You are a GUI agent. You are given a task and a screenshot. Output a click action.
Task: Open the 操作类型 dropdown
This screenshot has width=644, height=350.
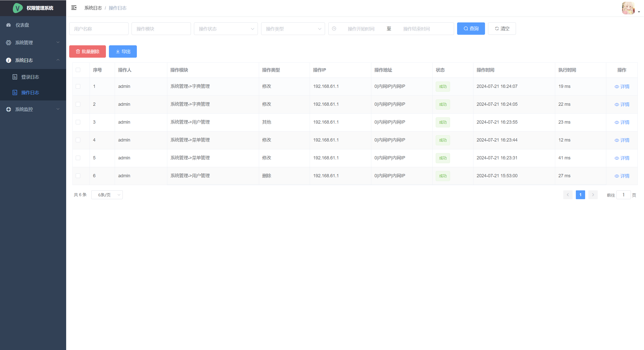tap(293, 29)
